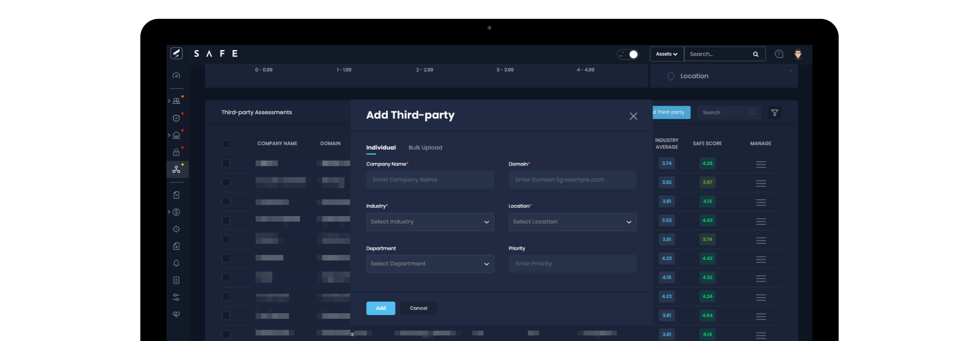Click the Cancel button to dismiss
Viewport: 980px width, 341px height.
418,307
